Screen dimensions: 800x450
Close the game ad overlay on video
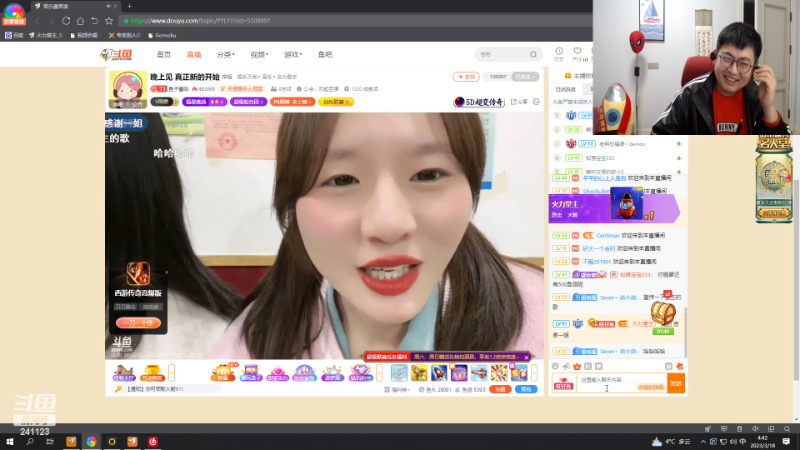pyautogui.click(x=166, y=272)
